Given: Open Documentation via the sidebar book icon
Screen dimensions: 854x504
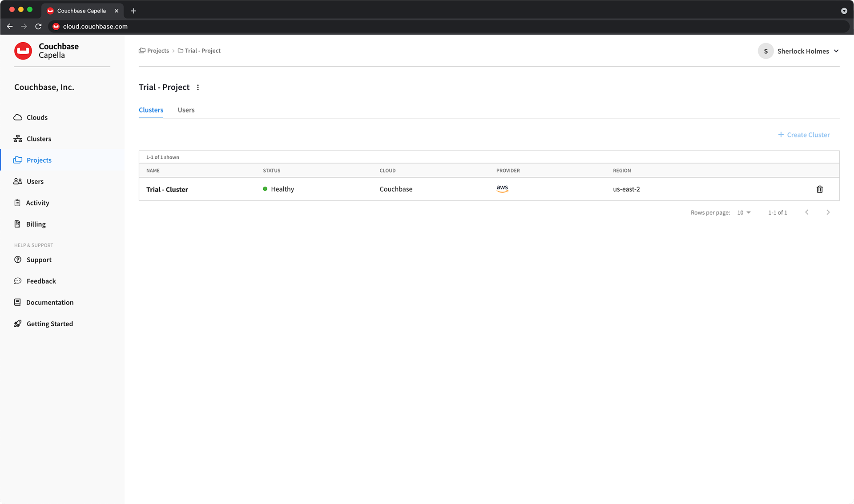Looking at the screenshot, I should [x=17, y=302].
